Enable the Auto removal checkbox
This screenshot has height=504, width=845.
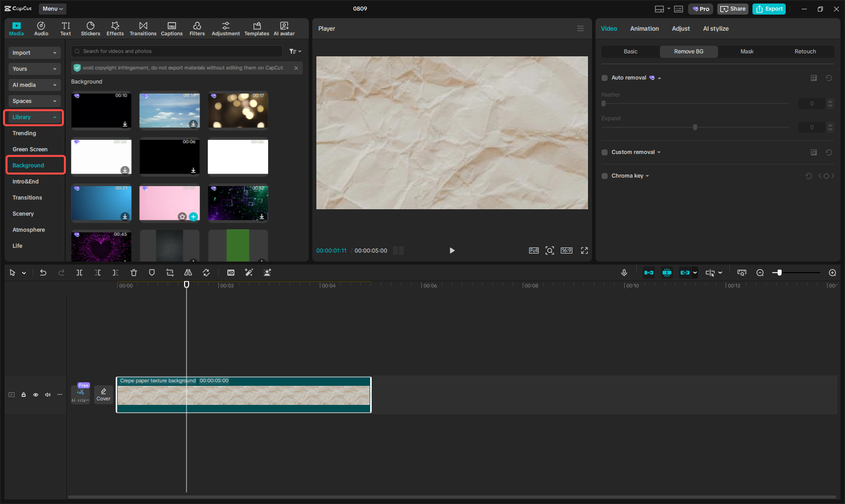605,78
